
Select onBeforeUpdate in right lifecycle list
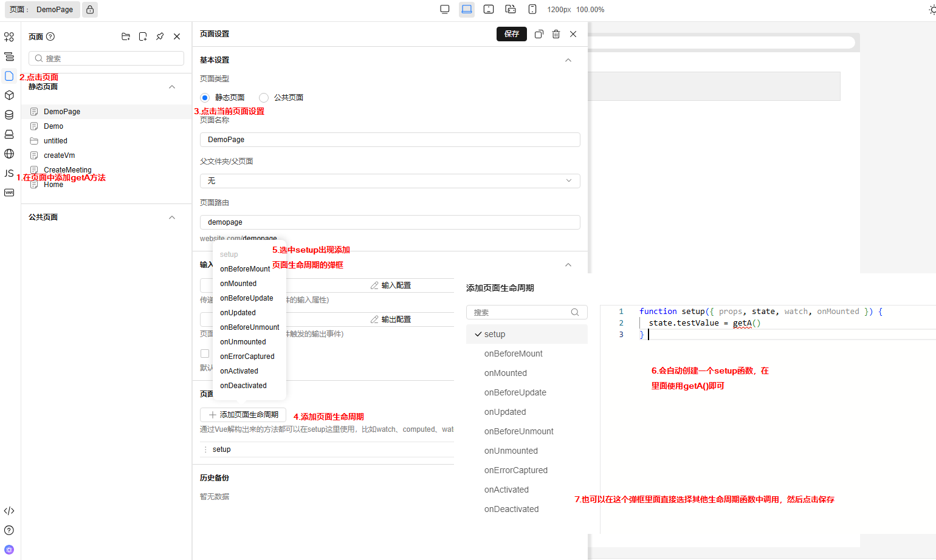(x=515, y=392)
